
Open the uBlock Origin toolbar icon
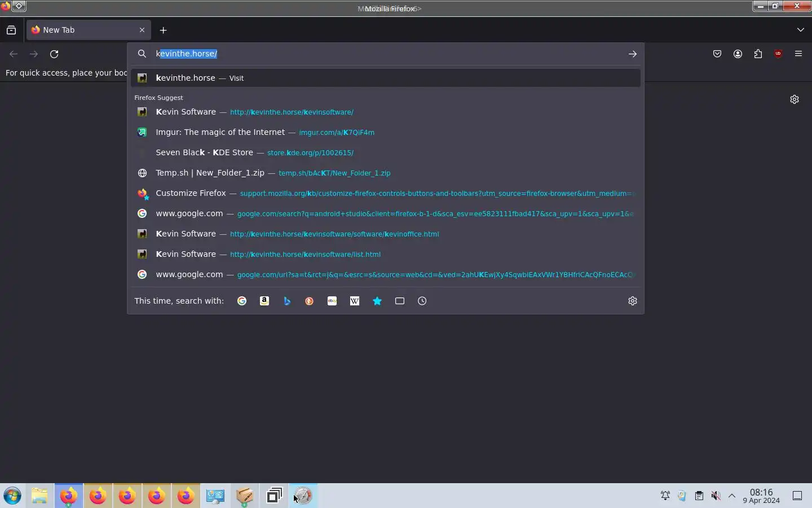pyautogui.click(x=778, y=54)
